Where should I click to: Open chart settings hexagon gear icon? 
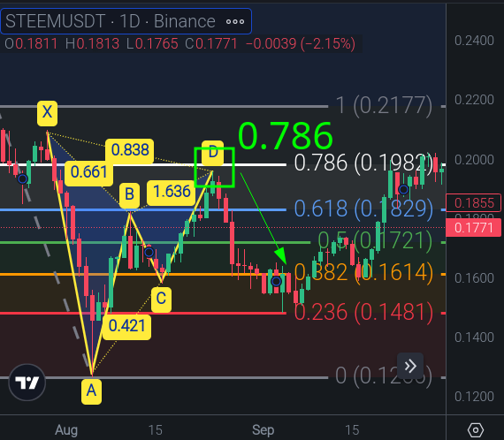click(476, 429)
